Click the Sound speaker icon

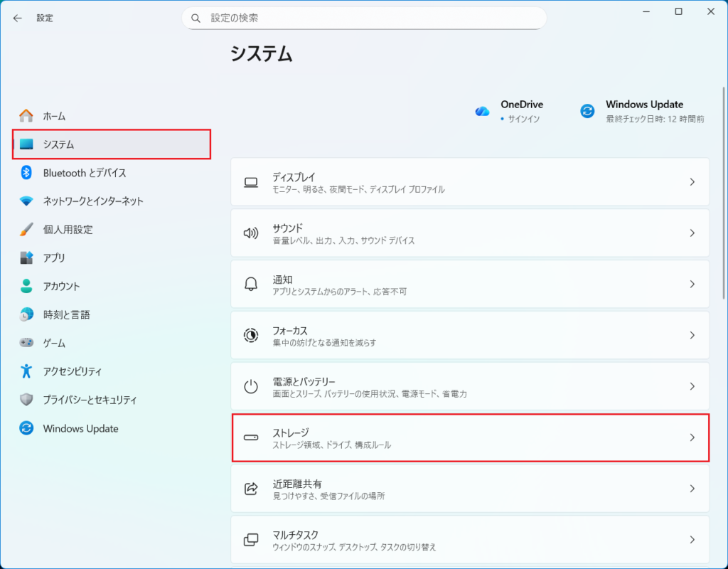(250, 233)
